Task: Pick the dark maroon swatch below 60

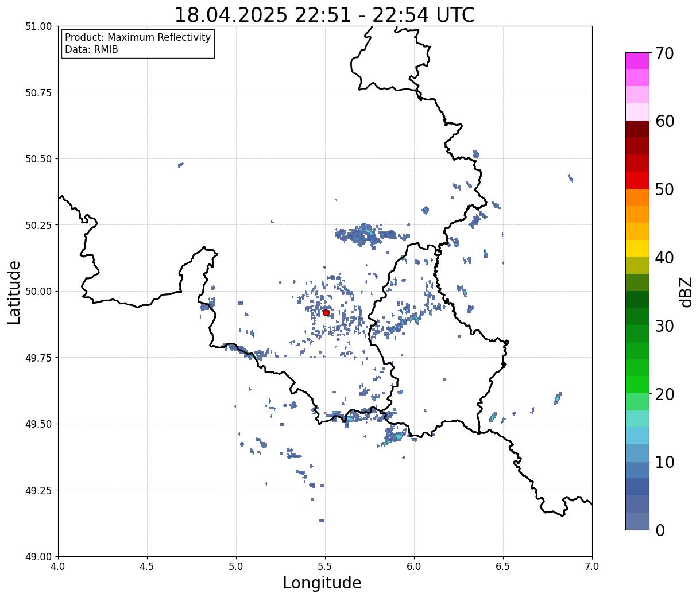Action: (637, 129)
